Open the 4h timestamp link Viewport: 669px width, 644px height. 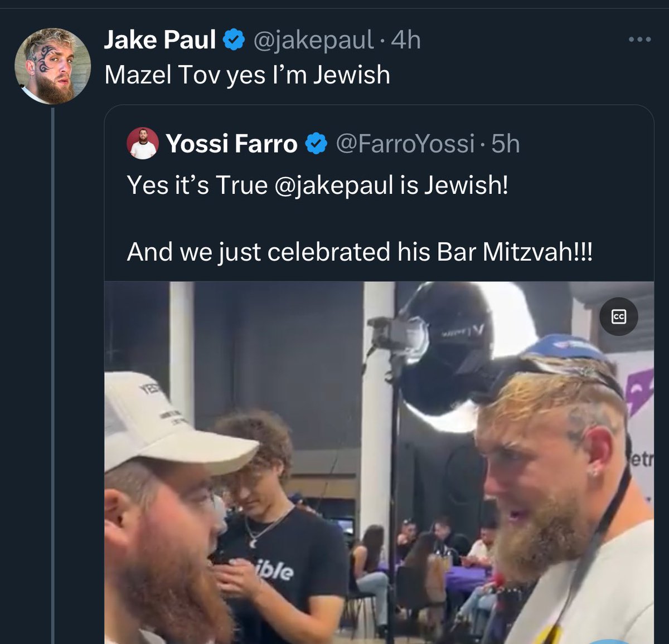[x=406, y=40]
